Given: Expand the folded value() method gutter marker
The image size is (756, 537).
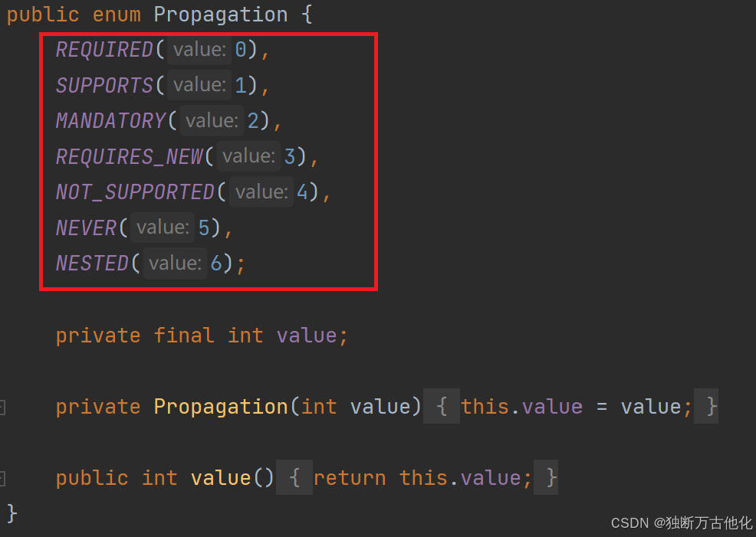Looking at the screenshot, I should [x=2, y=478].
